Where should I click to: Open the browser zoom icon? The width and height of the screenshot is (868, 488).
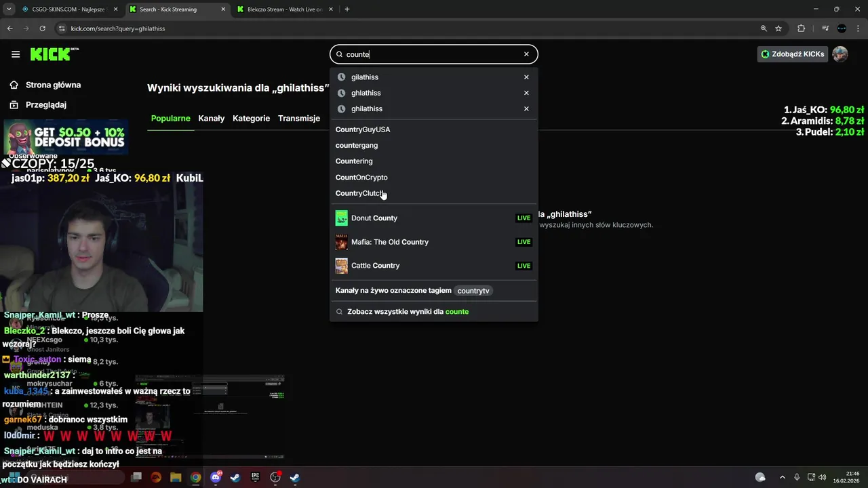764,28
